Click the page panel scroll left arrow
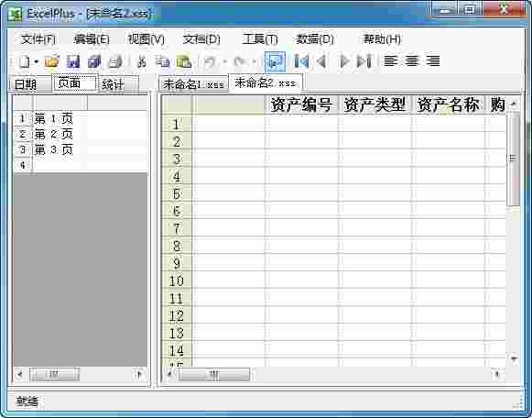Viewport: 532px width, 418px height. coord(20,375)
